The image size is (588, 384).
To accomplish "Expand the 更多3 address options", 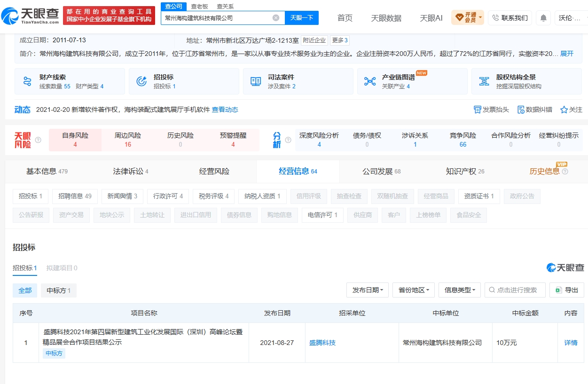I will click(339, 40).
